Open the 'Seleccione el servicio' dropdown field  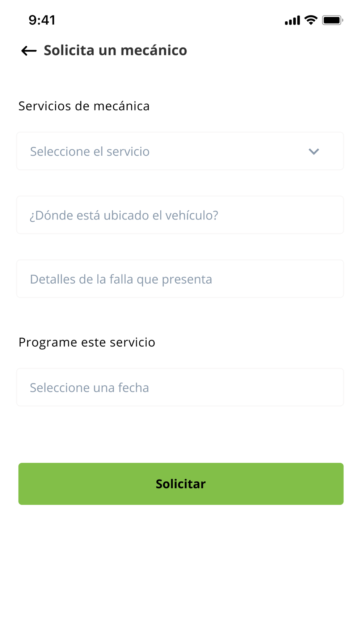point(180,151)
